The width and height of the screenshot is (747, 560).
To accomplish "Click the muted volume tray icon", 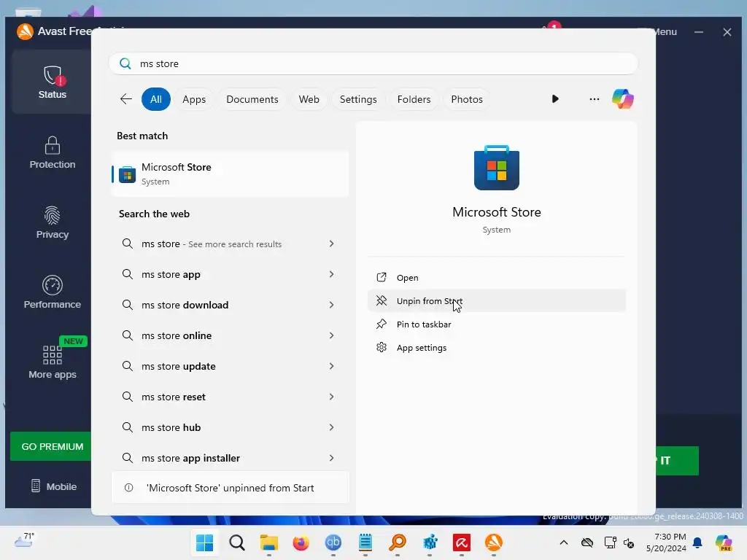I will (629, 542).
